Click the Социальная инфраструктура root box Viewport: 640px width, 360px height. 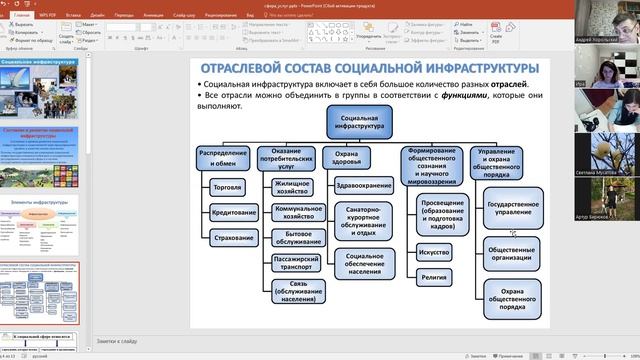pyautogui.click(x=359, y=122)
